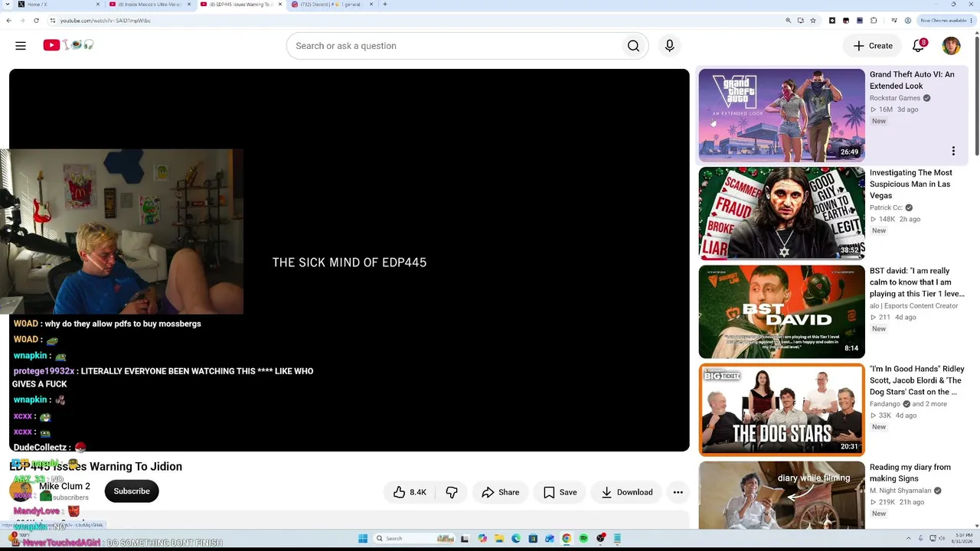Open the "Investigating The Most Suspicious Man" title

point(911,184)
